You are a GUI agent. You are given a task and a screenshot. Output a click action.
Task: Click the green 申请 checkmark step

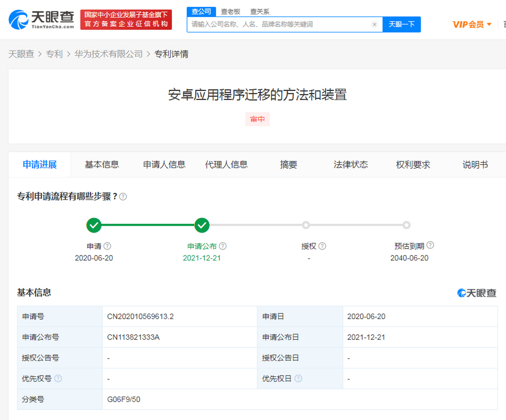[x=94, y=225]
